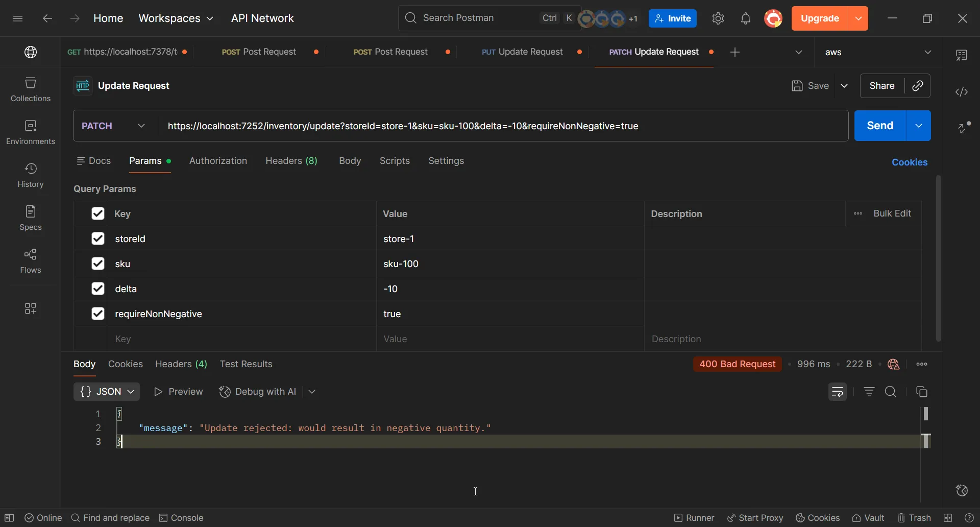Open the History sidebar panel

pos(31,175)
